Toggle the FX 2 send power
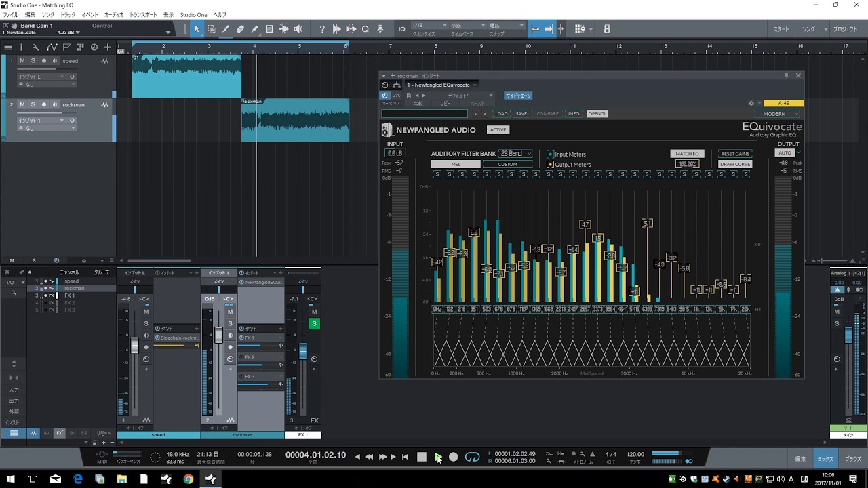This screenshot has width=868, height=488. [x=241, y=357]
